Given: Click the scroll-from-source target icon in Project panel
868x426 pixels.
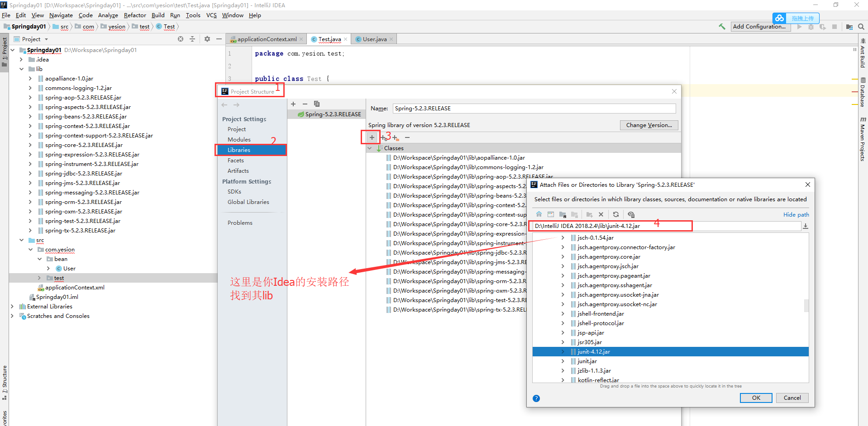Looking at the screenshot, I should pos(181,39).
